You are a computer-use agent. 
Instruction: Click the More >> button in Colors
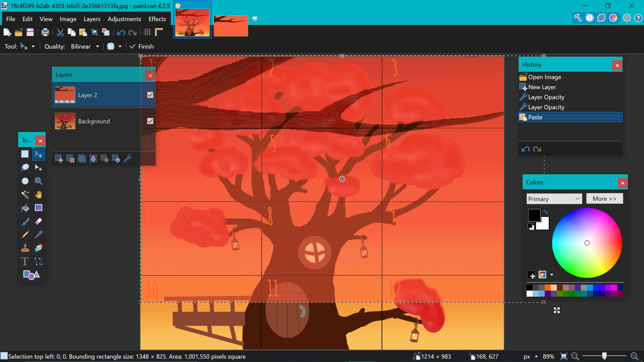[x=604, y=199]
